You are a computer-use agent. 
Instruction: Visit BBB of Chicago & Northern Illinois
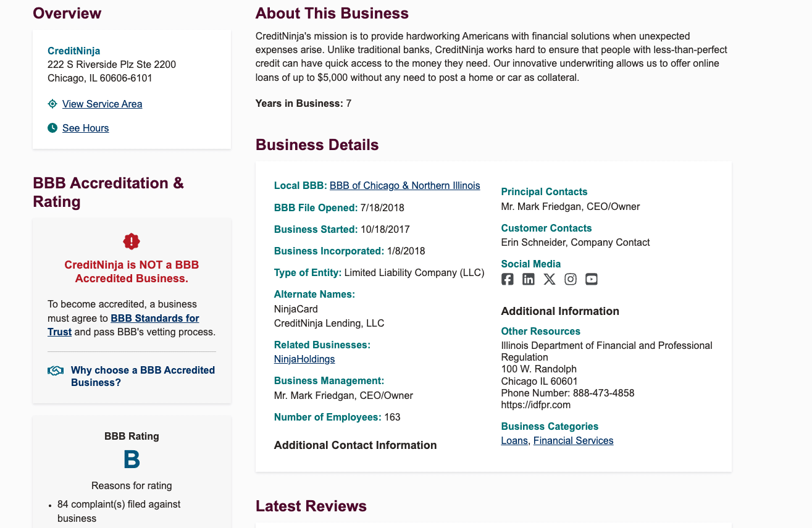tap(404, 185)
